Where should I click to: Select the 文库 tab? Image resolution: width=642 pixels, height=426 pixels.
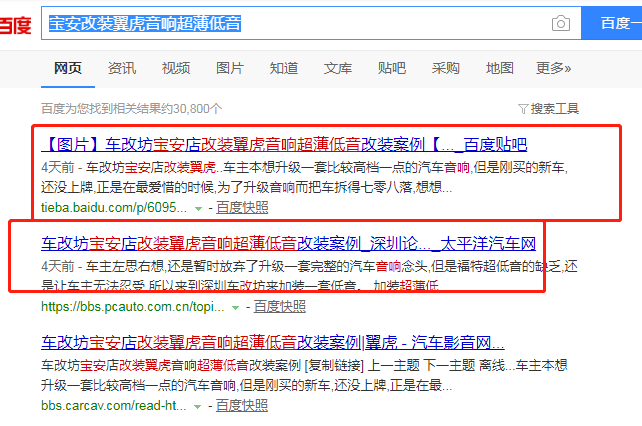pos(338,68)
